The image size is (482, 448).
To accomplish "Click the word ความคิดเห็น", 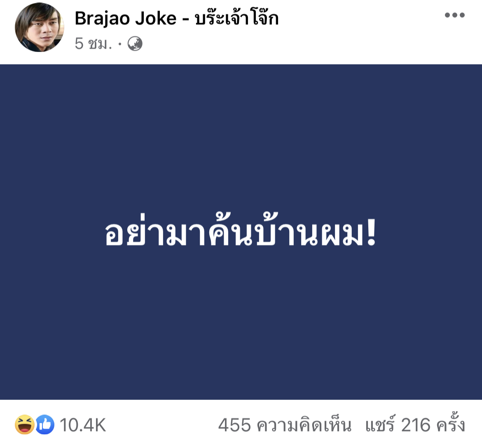I will click(x=304, y=425).
